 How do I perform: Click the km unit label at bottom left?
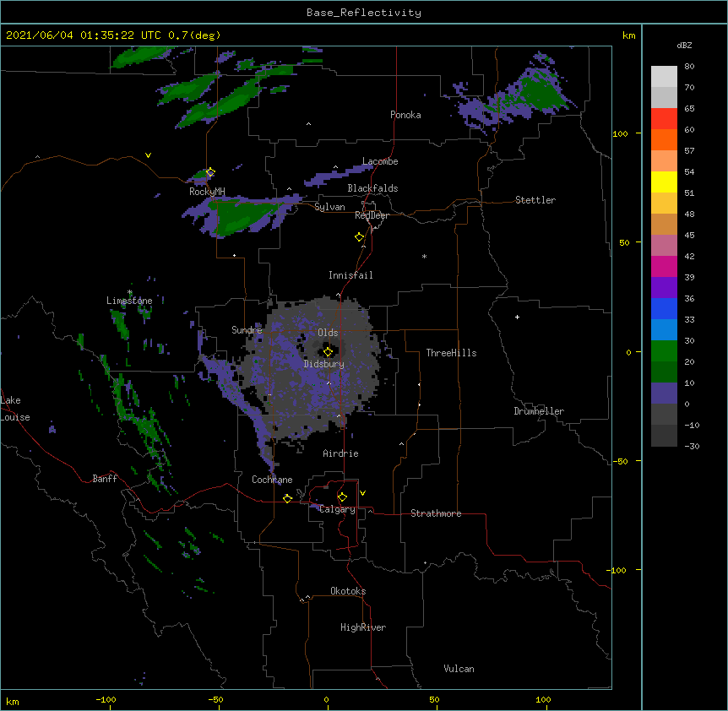pos(12,701)
